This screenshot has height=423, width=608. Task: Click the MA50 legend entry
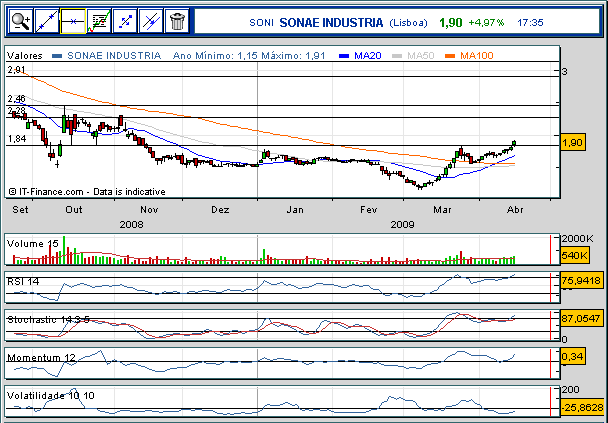pos(420,55)
